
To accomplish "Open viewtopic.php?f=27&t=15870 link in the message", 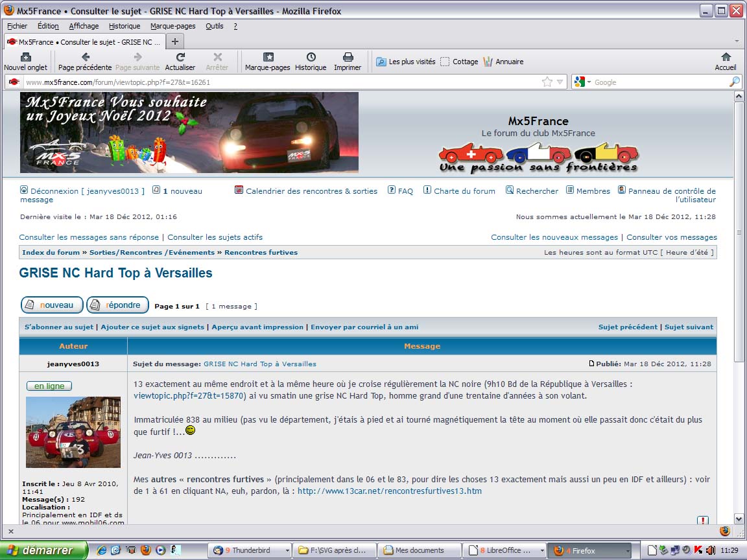I will click(189, 396).
